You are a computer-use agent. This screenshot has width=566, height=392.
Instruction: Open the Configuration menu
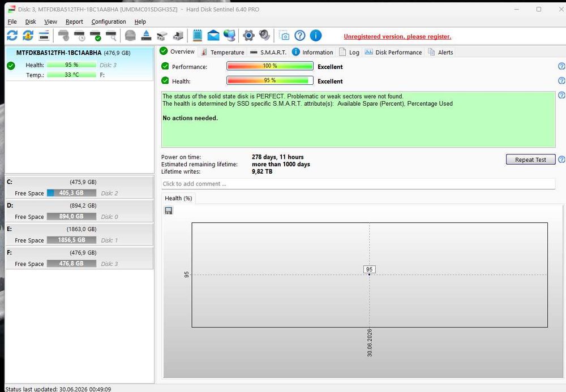pos(109,21)
